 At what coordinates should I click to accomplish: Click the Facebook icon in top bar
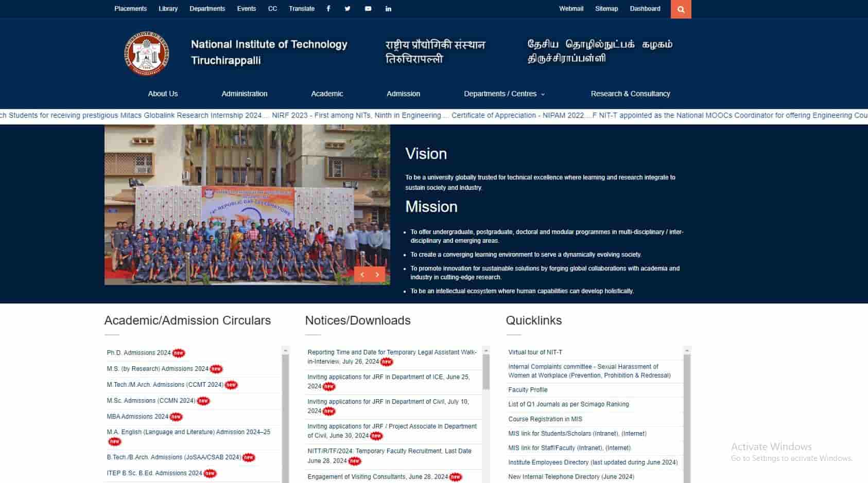[x=328, y=9]
